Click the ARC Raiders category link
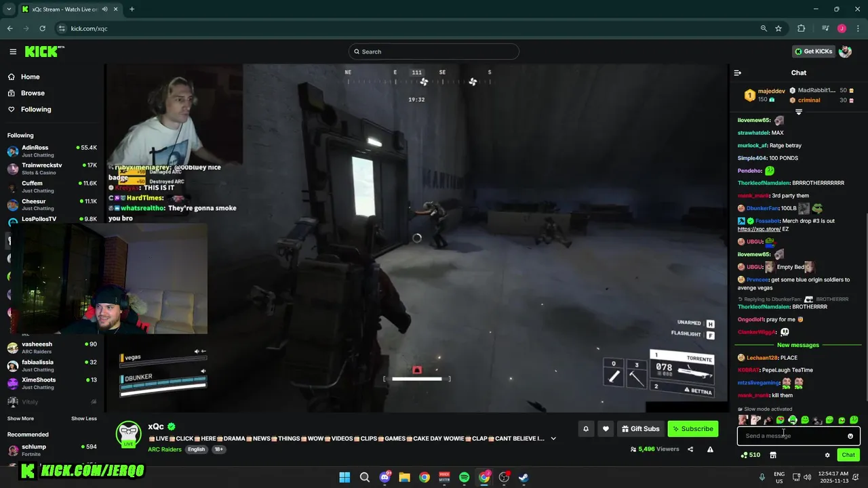Viewport: 868px width, 488px height. [165, 449]
